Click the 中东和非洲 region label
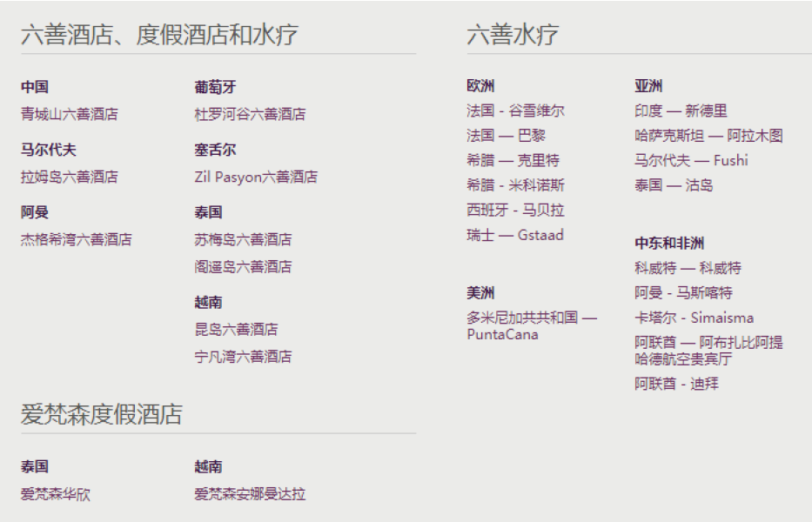The image size is (812, 522). coord(669,244)
